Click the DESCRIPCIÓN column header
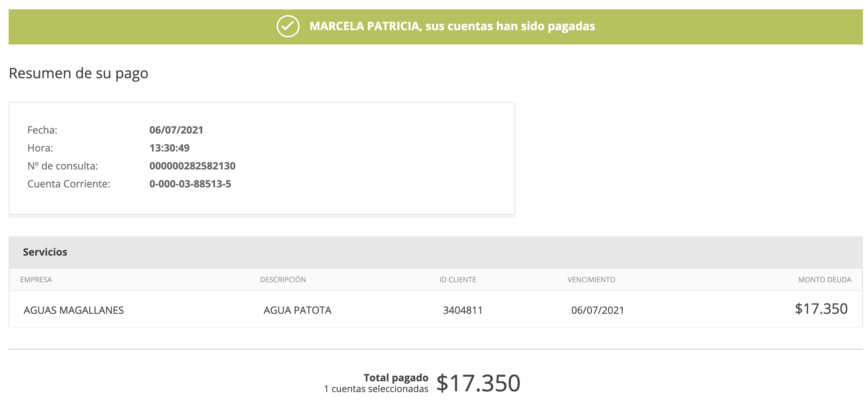 pos(283,280)
